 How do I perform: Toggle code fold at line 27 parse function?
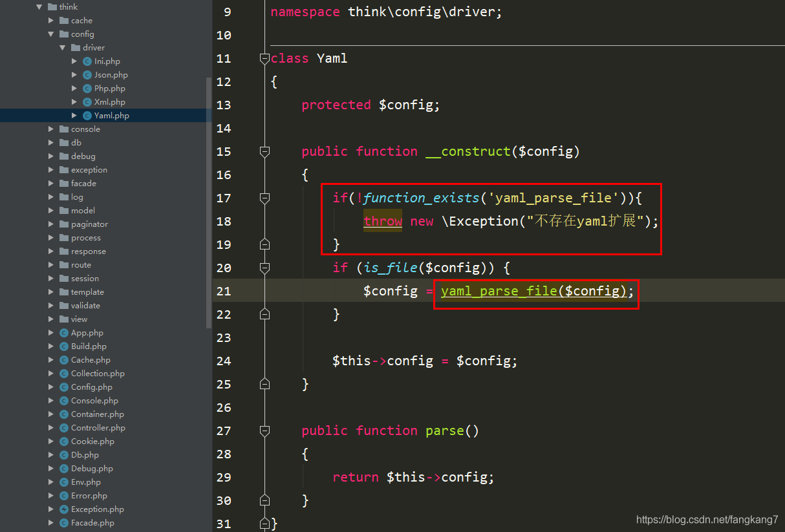click(x=264, y=431)
